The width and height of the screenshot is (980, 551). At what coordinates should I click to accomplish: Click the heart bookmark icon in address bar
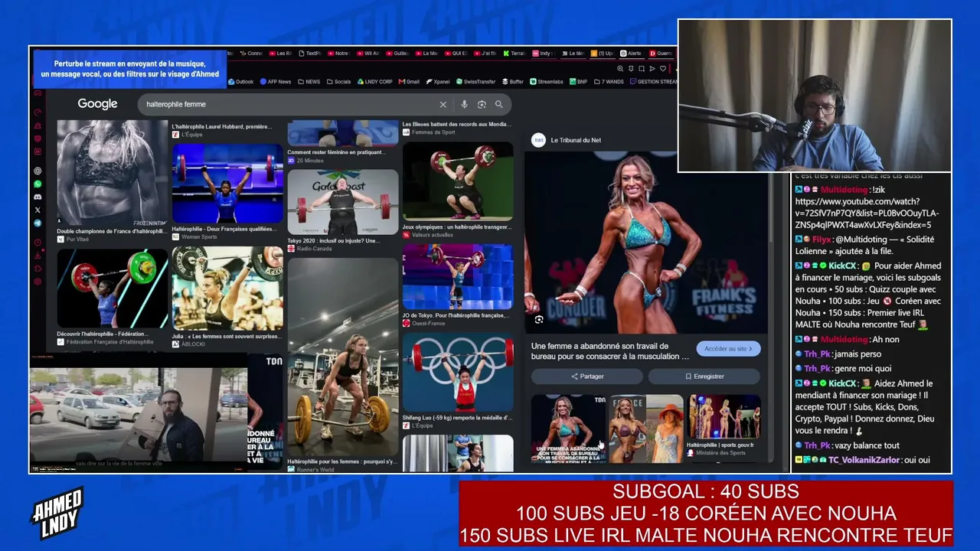663,69
